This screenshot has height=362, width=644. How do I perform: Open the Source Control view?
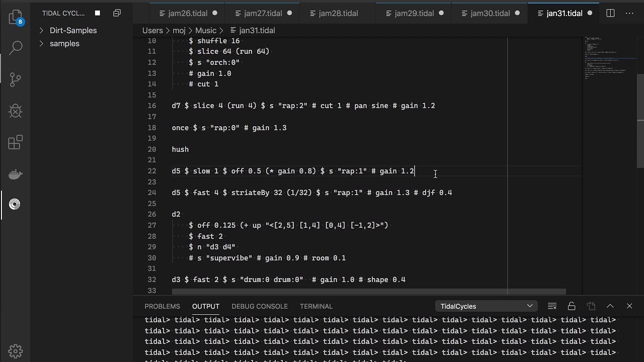pos(16,79)
